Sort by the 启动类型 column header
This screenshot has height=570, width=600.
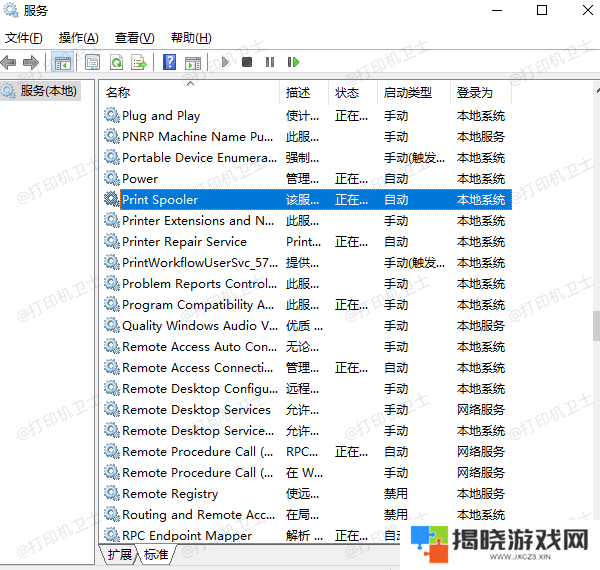(414, 93)
